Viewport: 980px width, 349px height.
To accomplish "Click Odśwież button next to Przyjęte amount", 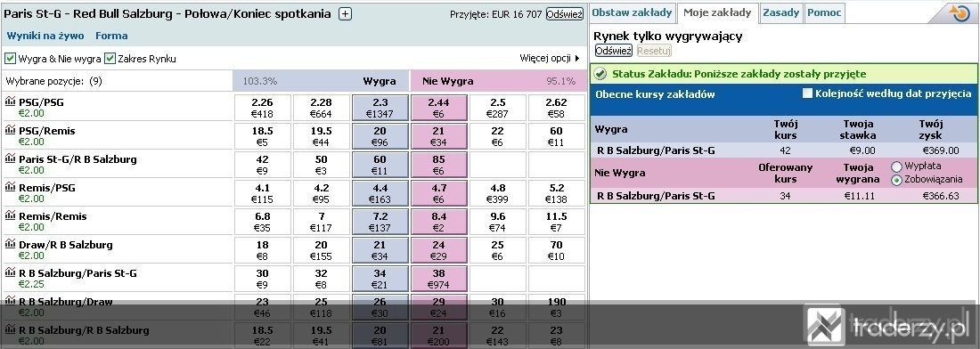I will pyautogui.click(x=564, y=13).
